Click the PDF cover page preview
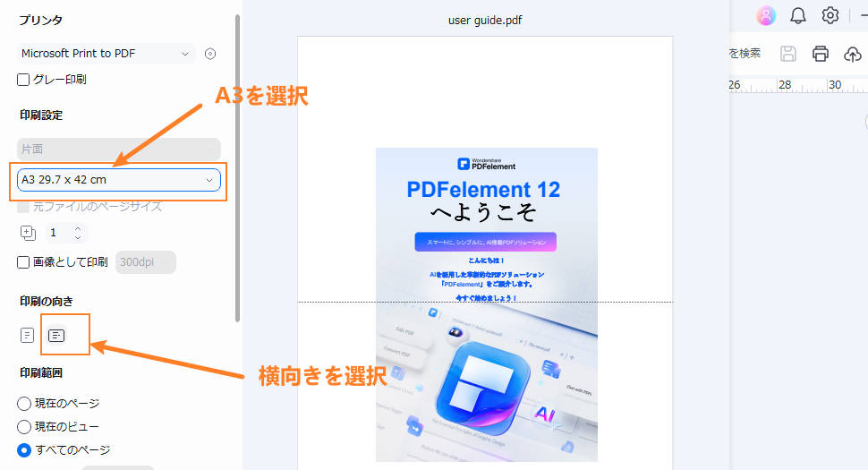The image size is (868, 470). [x=486, y=304]
